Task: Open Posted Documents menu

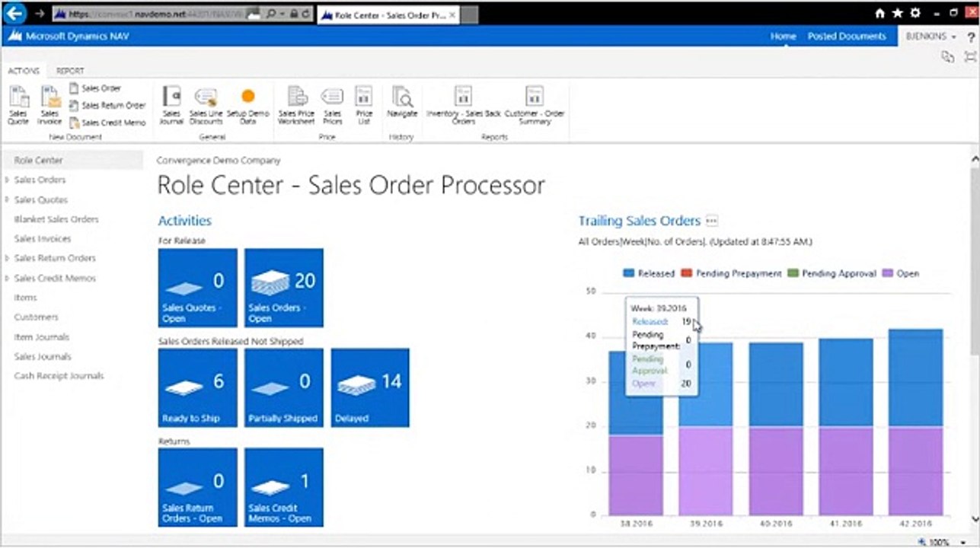Action: click(847, 37)
